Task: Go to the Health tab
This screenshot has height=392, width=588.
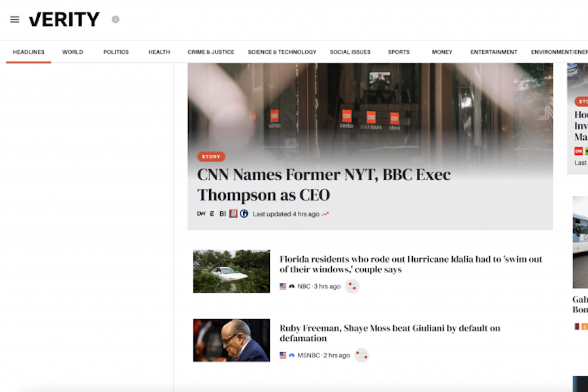Action: coord(159,52)
